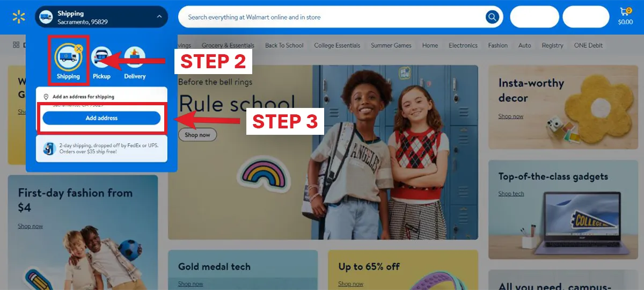Click the location pin icon by address text

coord(46,97)
